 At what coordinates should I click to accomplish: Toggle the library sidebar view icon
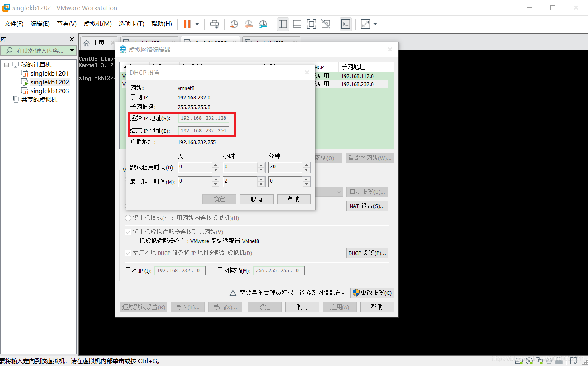point(283,24)
